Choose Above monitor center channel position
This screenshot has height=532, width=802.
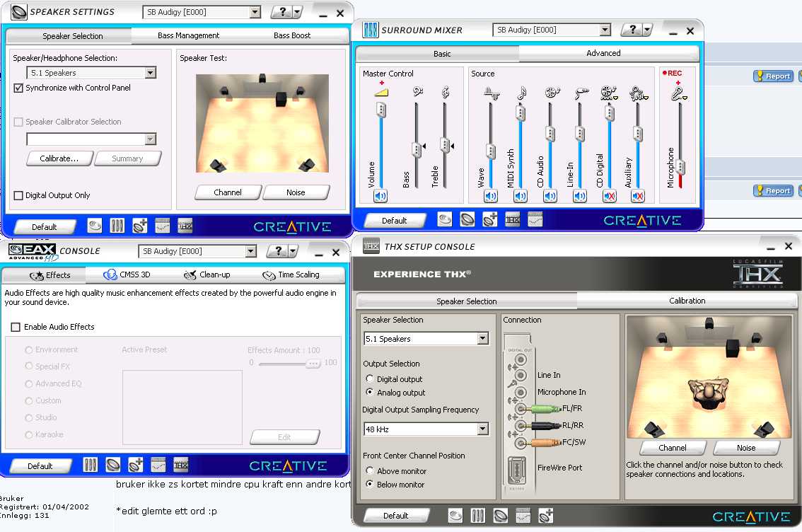point(369,470)
